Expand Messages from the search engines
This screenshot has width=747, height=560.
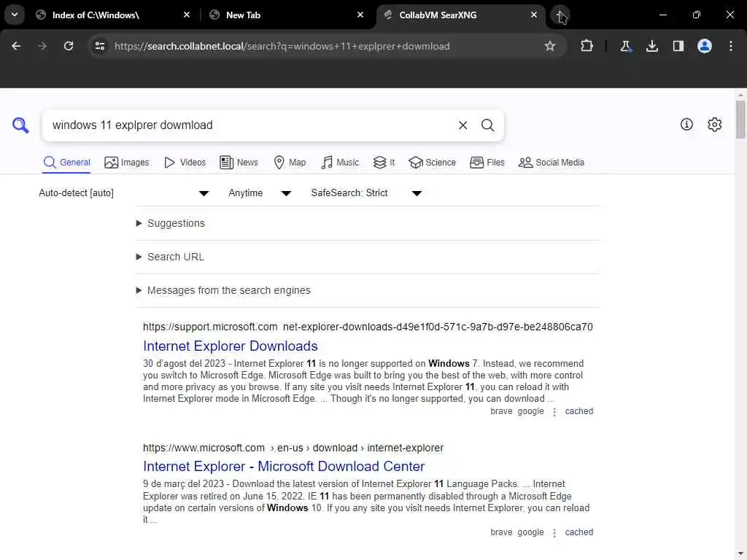(223, 290)
